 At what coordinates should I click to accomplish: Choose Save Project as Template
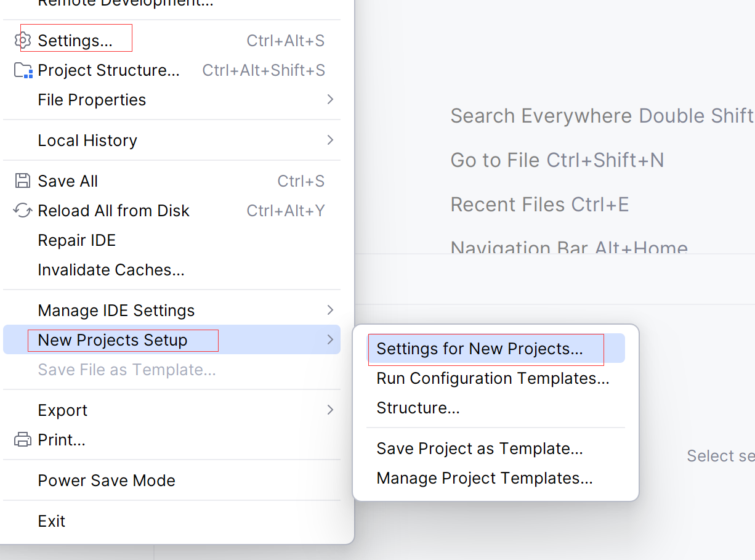479,448
